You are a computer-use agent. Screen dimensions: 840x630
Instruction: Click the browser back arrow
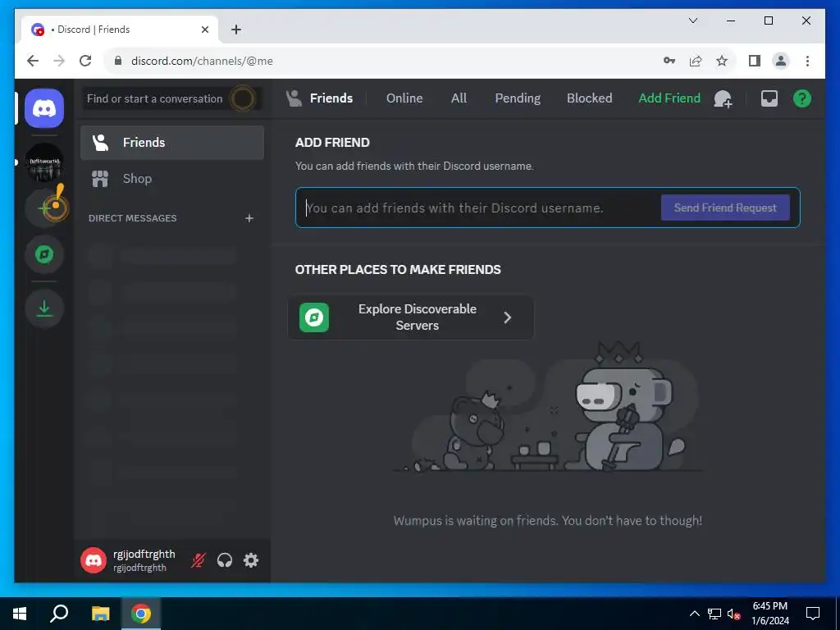point(33,61)
